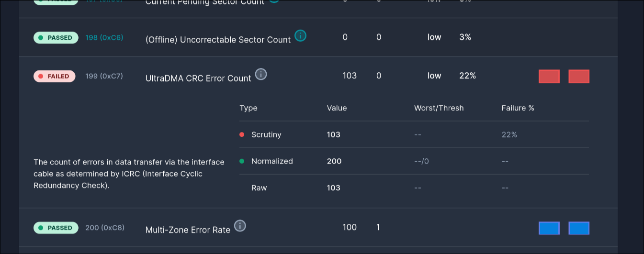
Task: Click second blue history bar on Multi-Zone row
Action: pyautogui.click(x=578, y=228)
